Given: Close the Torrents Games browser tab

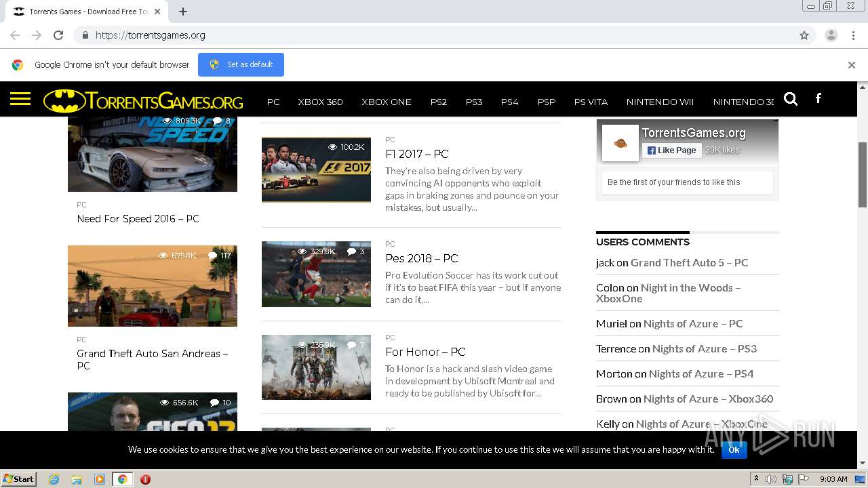Looking at the screenshot, I should coord(157,12).
